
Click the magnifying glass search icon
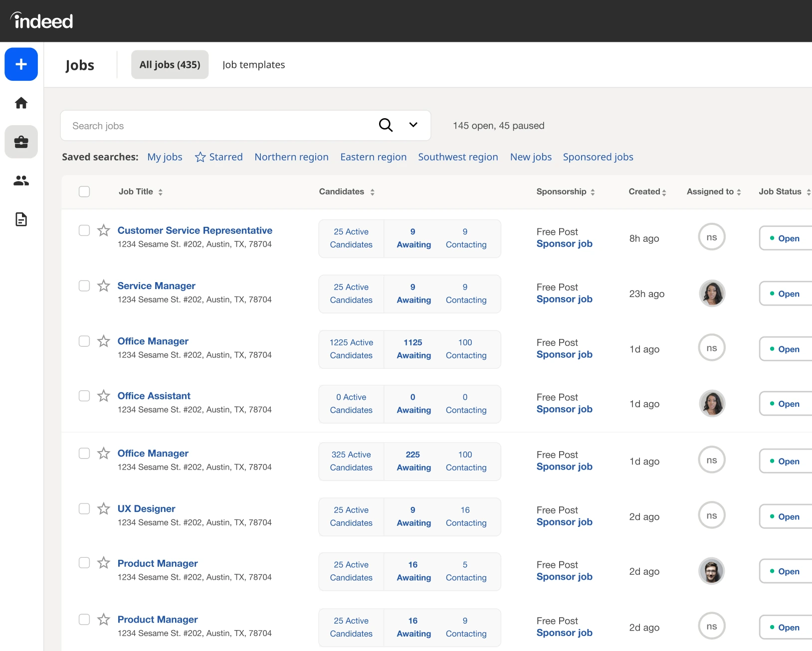pos(386,125)
